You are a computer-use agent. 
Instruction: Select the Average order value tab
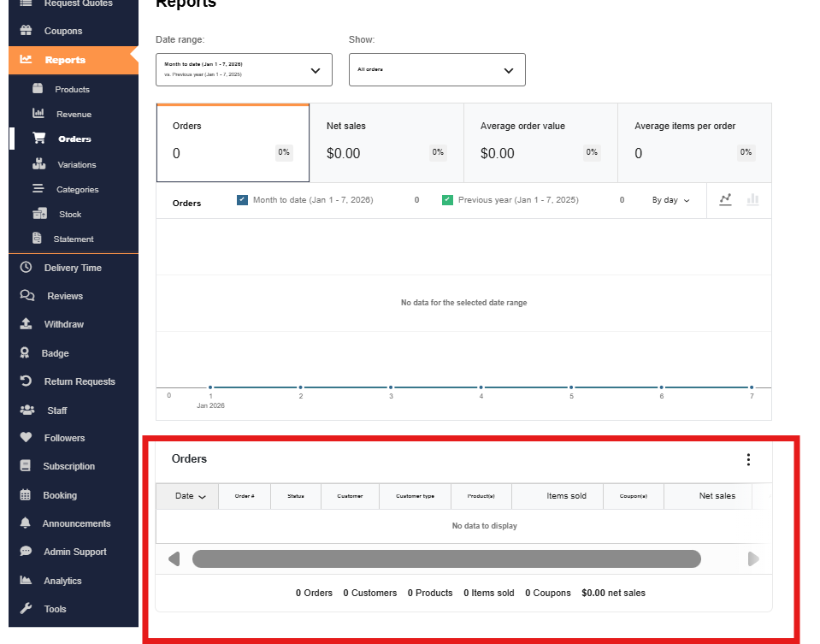(540, 142)
